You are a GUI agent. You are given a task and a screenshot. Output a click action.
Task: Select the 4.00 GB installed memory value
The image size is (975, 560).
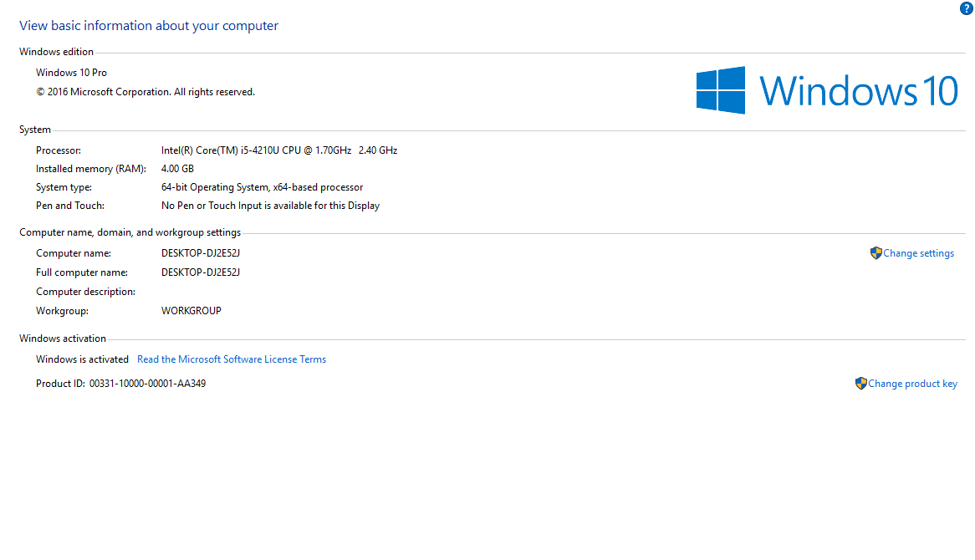pos(177,169)
